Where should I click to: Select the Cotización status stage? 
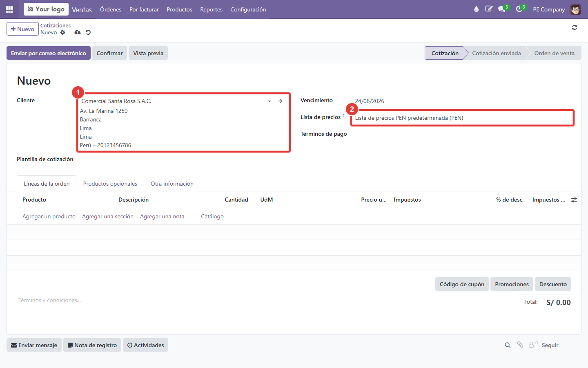pos(445,53)
